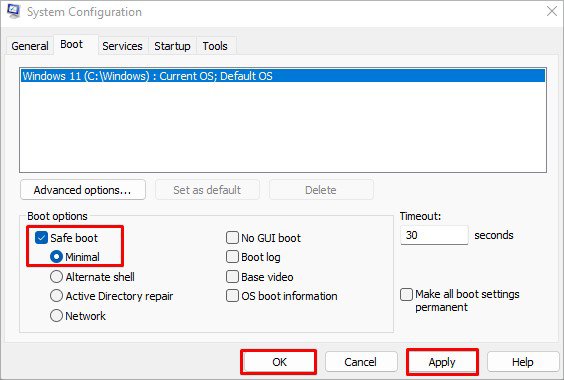Click the System Configuration title bar icon

[x=13, y=11]
